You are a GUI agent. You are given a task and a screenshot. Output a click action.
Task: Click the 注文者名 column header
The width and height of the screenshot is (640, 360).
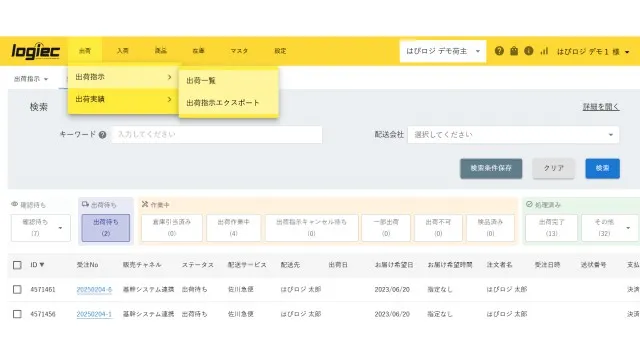pos(499,265)
